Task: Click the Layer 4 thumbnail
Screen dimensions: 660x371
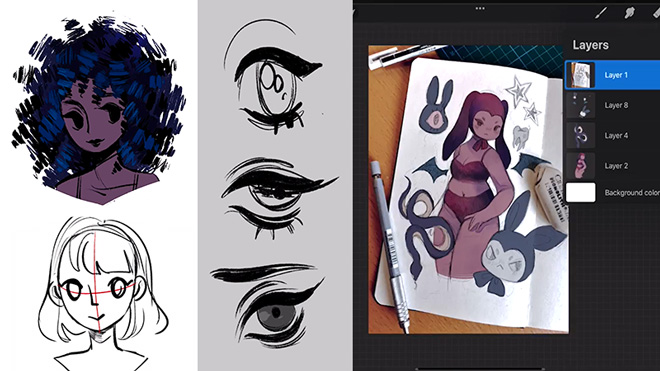Action: pyautogui.click(x=581, y=135)
